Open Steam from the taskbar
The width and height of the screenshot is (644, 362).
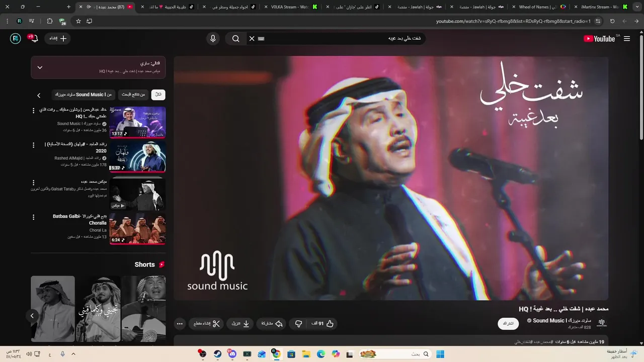217,354
